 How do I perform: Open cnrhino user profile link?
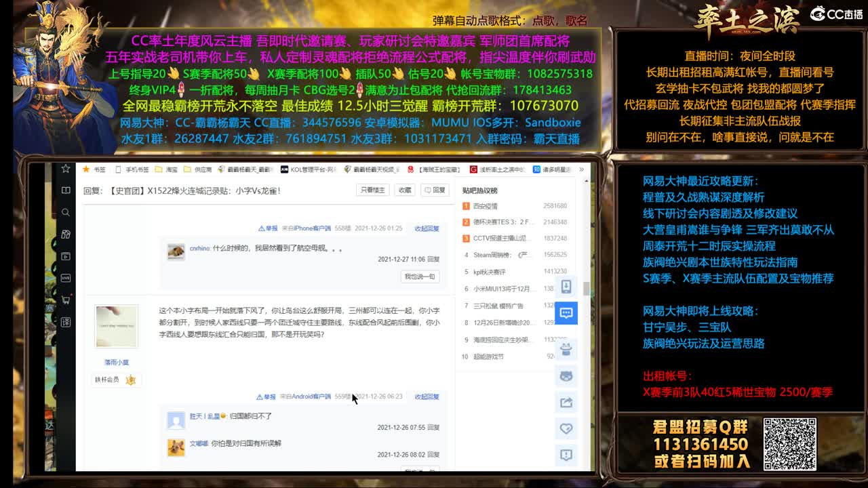pos(199,248)
